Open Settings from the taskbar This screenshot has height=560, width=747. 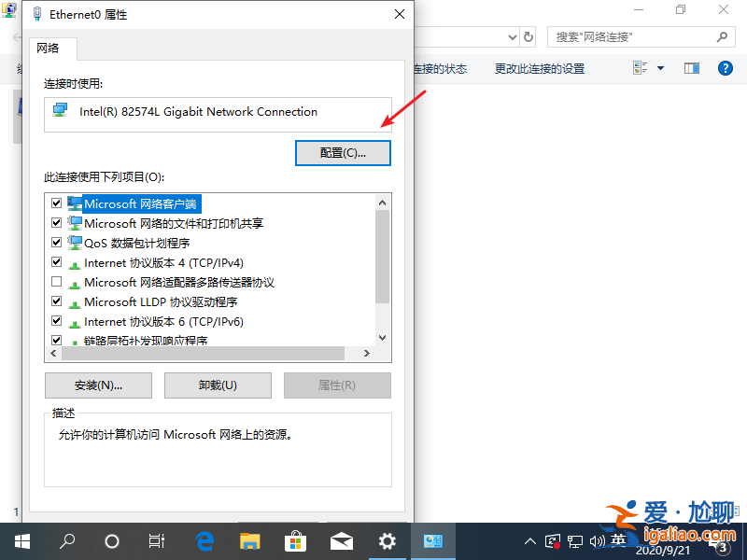pyautogui.click(x=388, y=541)
